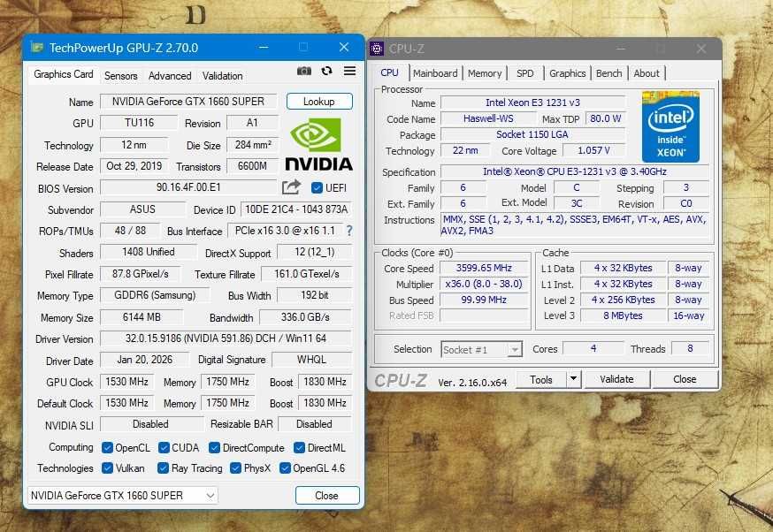Toggle the DirectML checkbox

(299, 448)
